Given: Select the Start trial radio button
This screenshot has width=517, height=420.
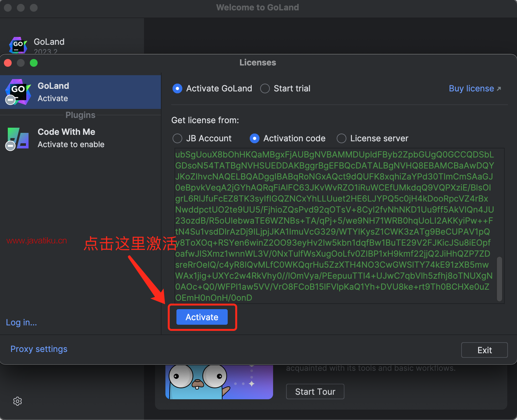Looking at the screenshot, I should pyautogui.click(x=265, y=88).
